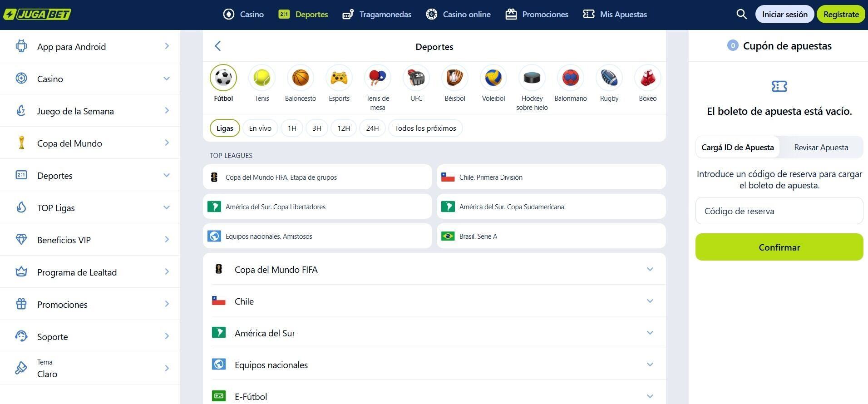The width and height of the screenshot is (868, 404).
Task: Click the empty bet ticket icon
Action: [779, 86]
